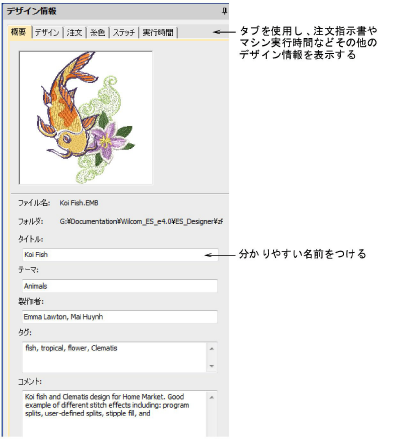Viewport: 397px width, 445px height.
Task: Click the タグ box scroll up arrow
Action: coord(212,349)
